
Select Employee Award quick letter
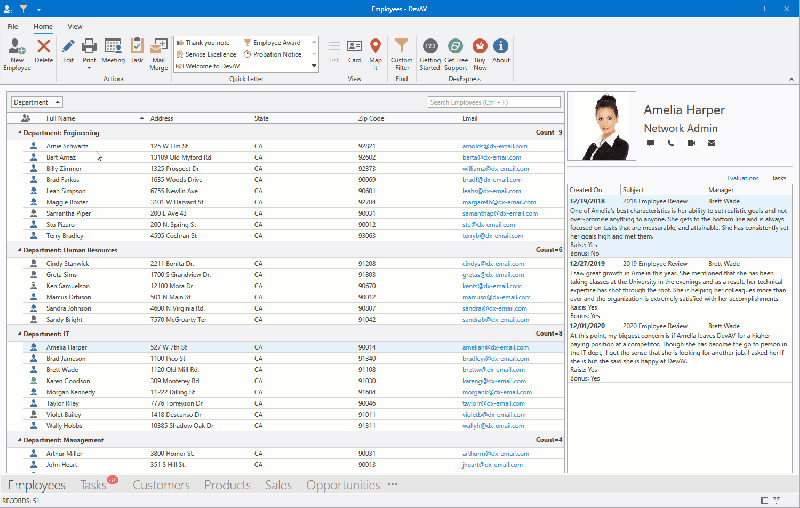[x=272, y=43]
